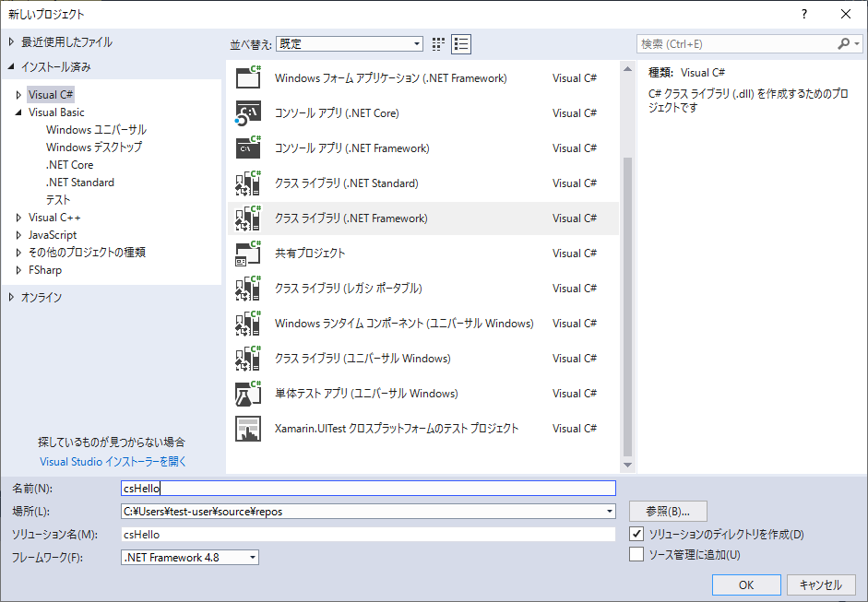
Task: Select the Visual C# category label
Action: click(x=51, y=95)
